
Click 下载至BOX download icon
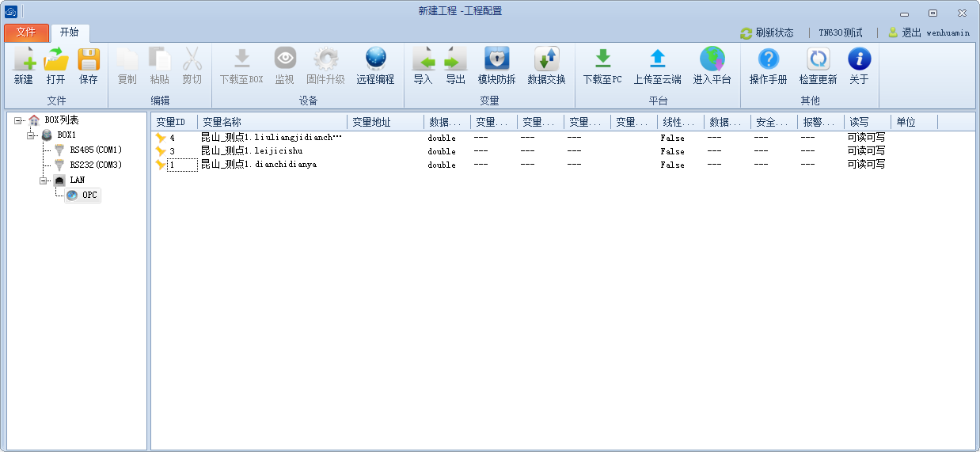[241, 59]
